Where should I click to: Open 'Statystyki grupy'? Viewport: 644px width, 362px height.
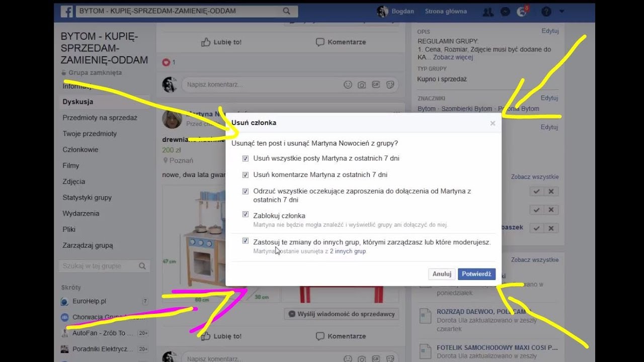87,198
